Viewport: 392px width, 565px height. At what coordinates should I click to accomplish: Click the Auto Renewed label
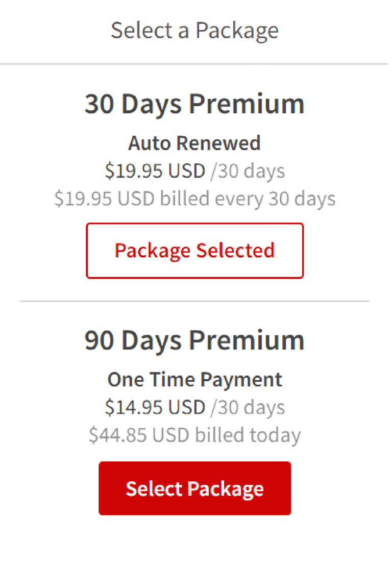tap(194, 143)
